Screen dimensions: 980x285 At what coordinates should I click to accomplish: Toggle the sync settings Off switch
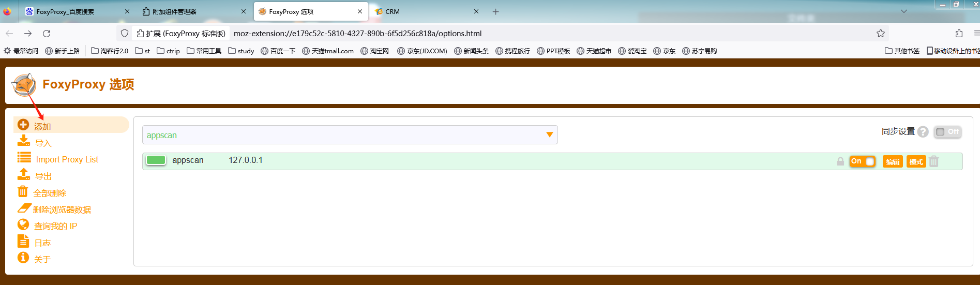click(947, 132)
